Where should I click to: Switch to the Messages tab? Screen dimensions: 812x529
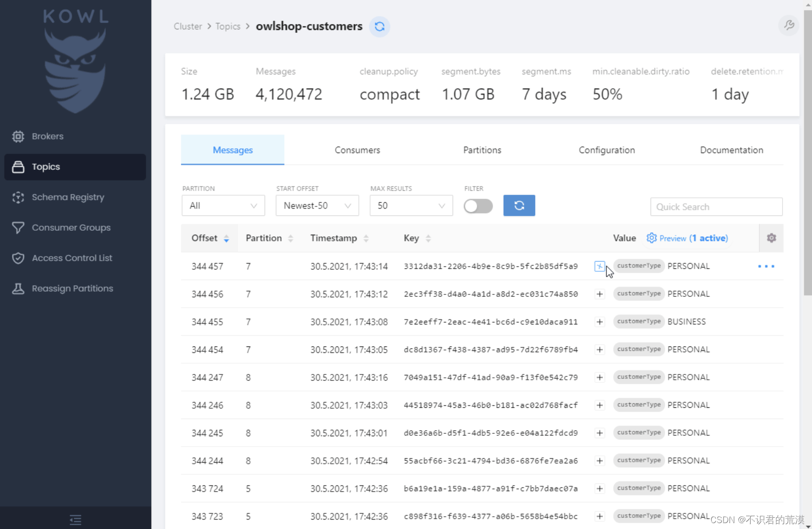tap(233, 150)
